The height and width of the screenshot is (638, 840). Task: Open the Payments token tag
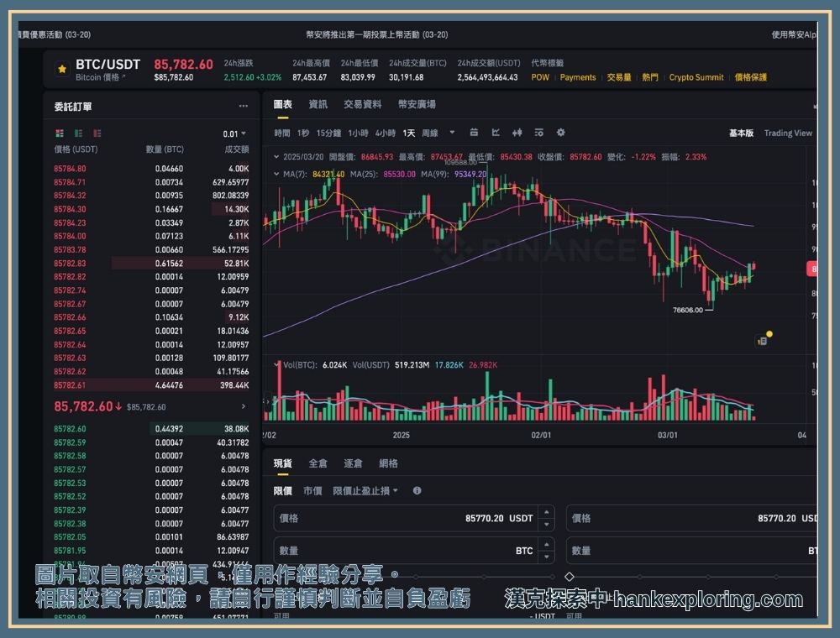pos(578,77)
